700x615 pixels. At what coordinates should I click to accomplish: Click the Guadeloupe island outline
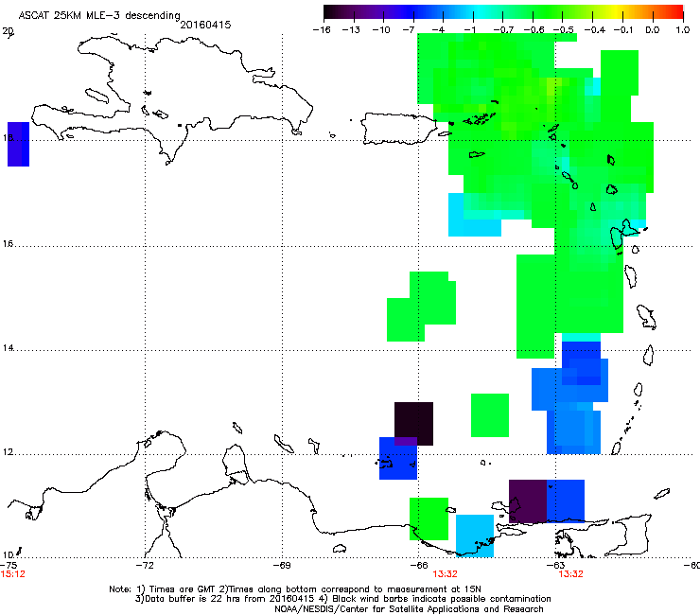(x=624, y=234)
